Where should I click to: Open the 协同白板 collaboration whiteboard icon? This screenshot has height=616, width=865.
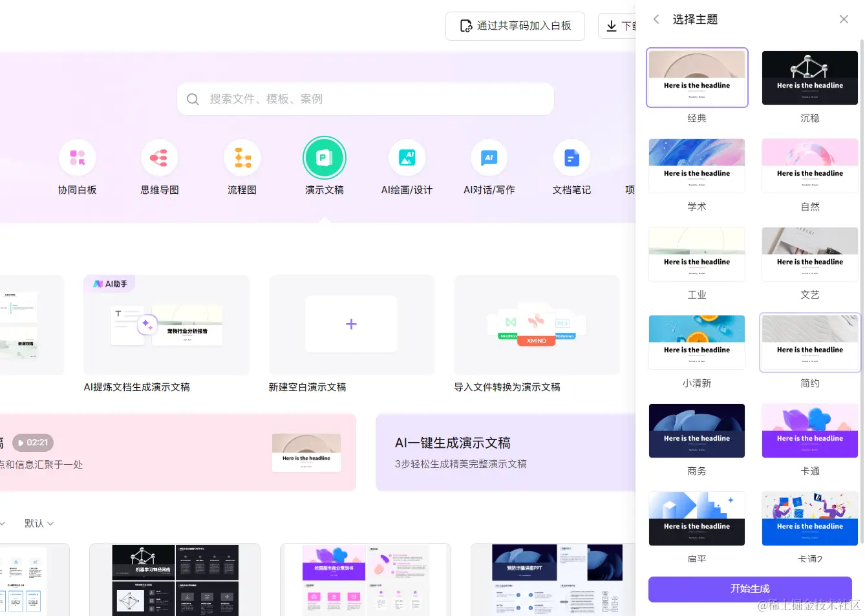coord(78,158)
